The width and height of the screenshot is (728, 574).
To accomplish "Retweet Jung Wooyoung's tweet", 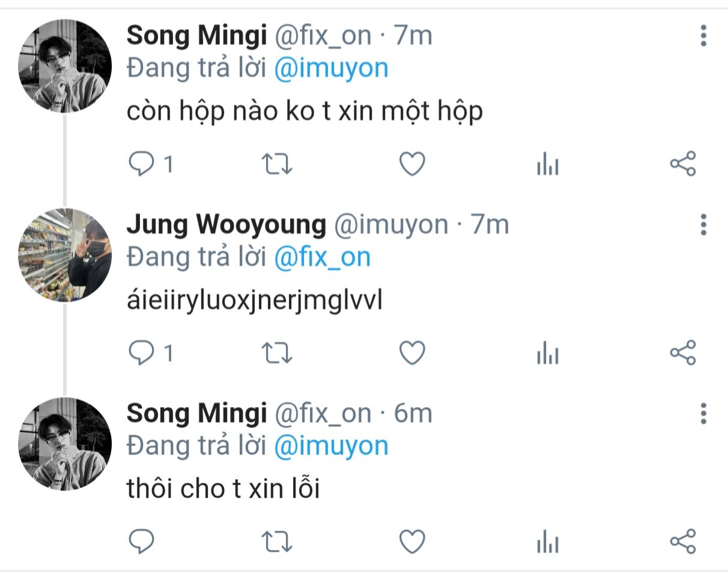I will [278, 353].
